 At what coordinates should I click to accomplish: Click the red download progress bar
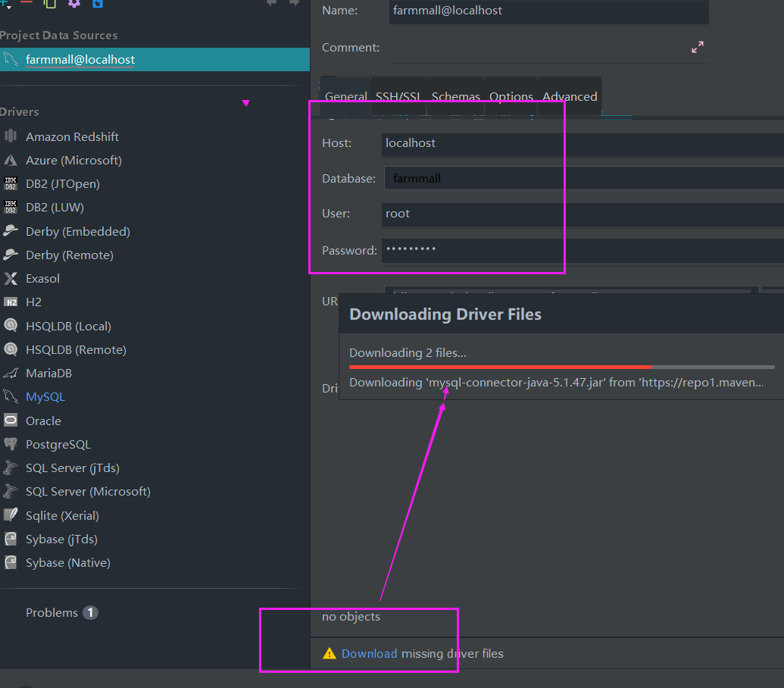pyautogui.click(x=561, y=367)
